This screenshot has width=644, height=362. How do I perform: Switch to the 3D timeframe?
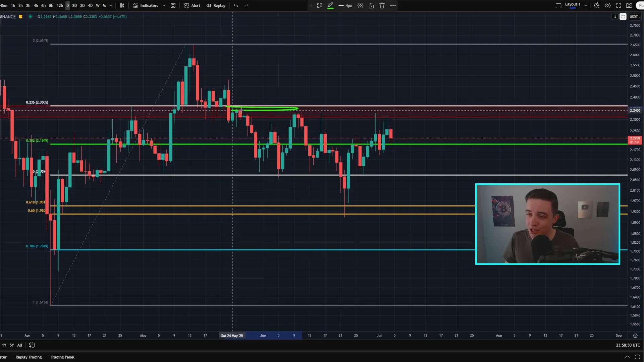coord(82,5)
